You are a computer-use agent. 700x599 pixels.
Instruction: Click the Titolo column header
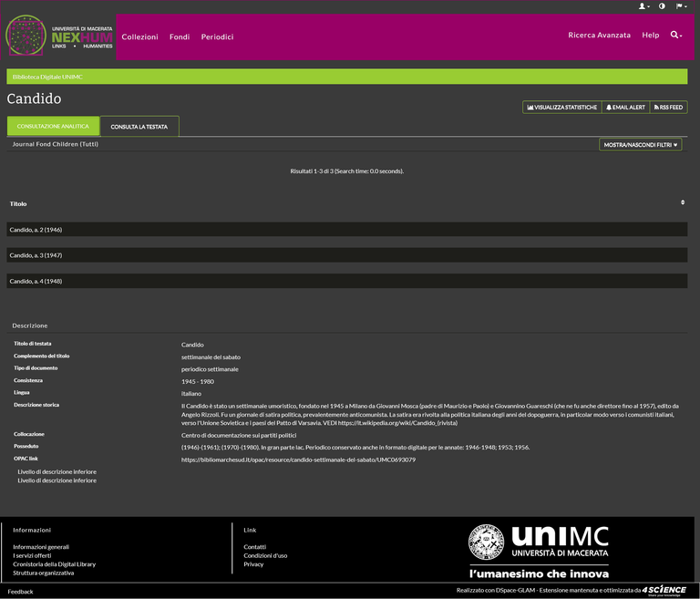[18, 203]
